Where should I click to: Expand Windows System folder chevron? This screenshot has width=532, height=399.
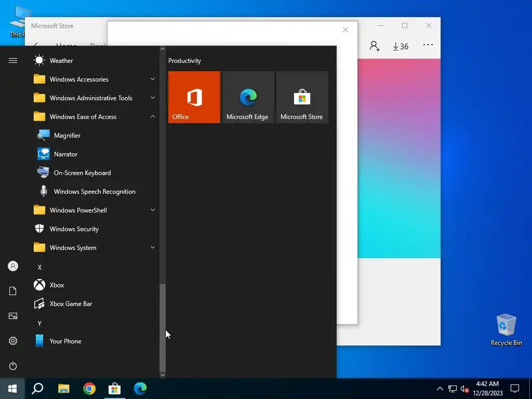(153, 247)
